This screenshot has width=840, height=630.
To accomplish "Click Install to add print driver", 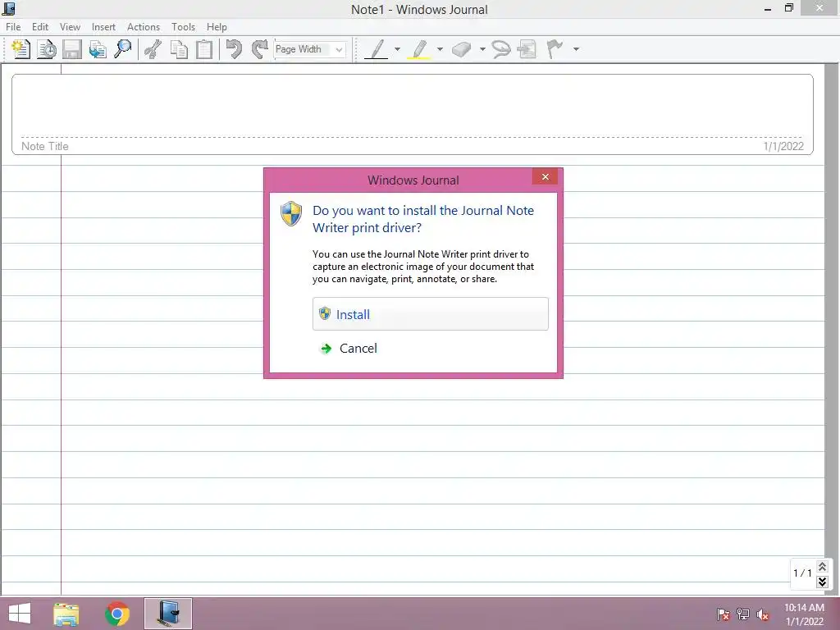I will 430,314.
